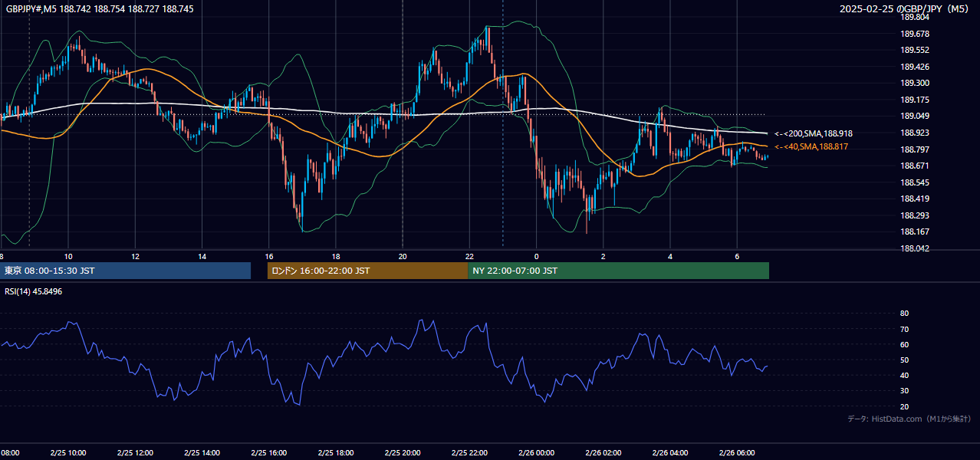Click the chart title '2025-02-25 のGBP/JPY (M5)'

[x=905, y=9]
